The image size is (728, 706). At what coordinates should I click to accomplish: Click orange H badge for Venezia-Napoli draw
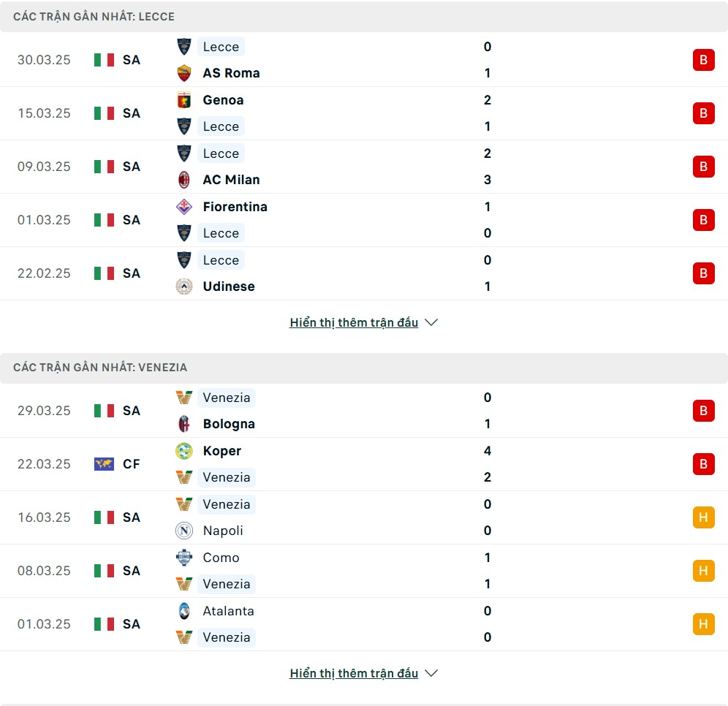pyautogui.click(x=703, y=517)
